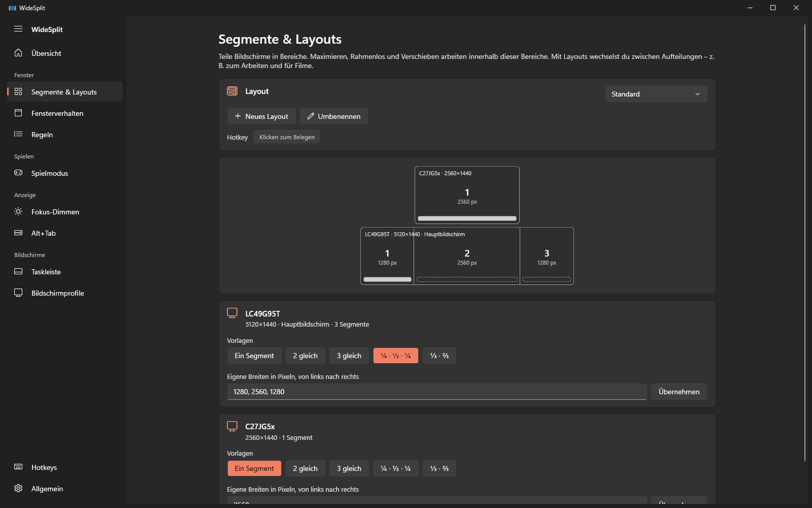Click the Fensterverhalten window icon

point(18,113)
